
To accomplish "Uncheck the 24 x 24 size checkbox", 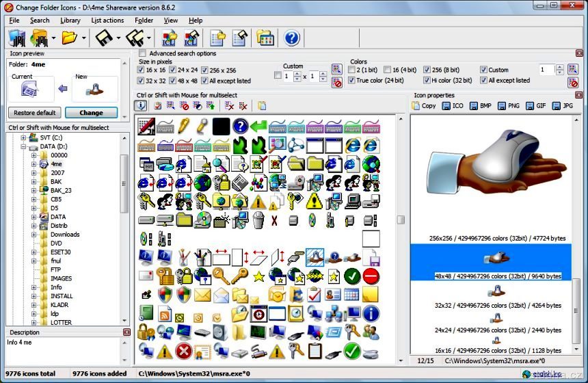I will click(172, 70).
